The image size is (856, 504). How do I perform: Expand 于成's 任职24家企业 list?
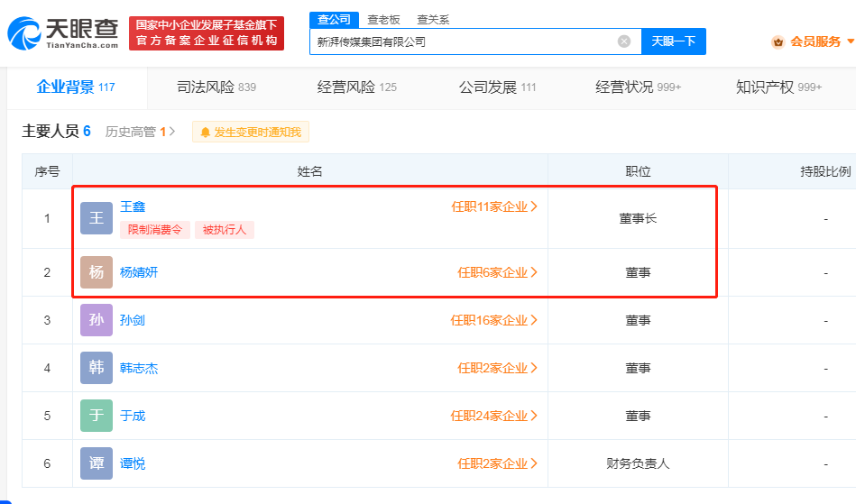coord(494,416)
